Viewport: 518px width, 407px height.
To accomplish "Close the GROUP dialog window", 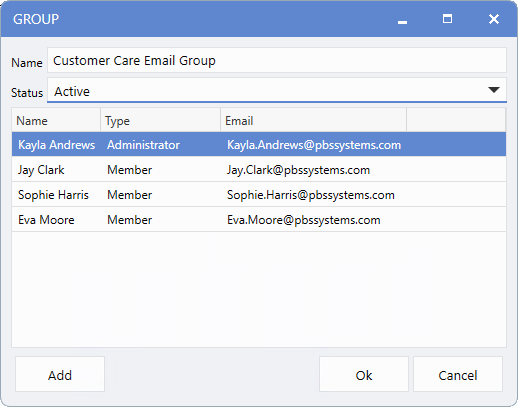I will pos(494,19).
